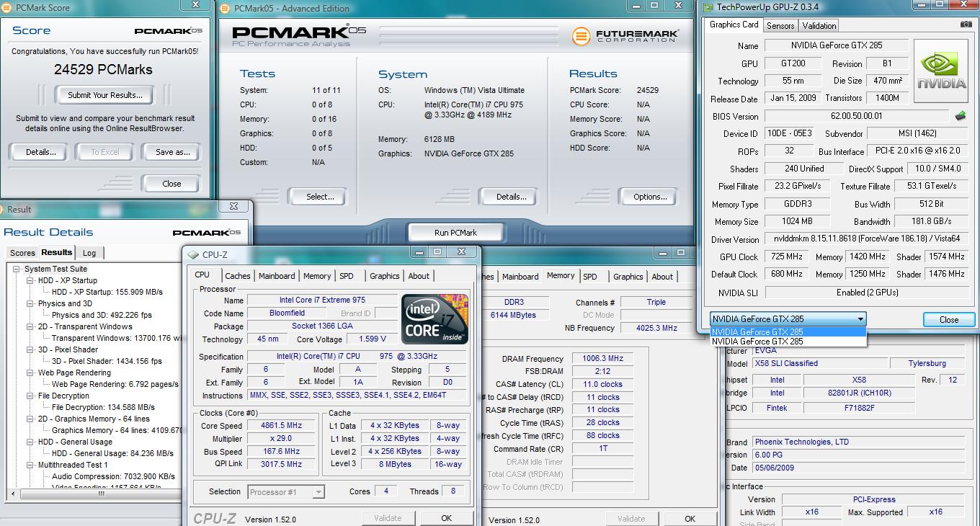The image size is (980, 526).
Task: Click the BIOS Version field 62.00.50.00.01
Action: [856, 116]
